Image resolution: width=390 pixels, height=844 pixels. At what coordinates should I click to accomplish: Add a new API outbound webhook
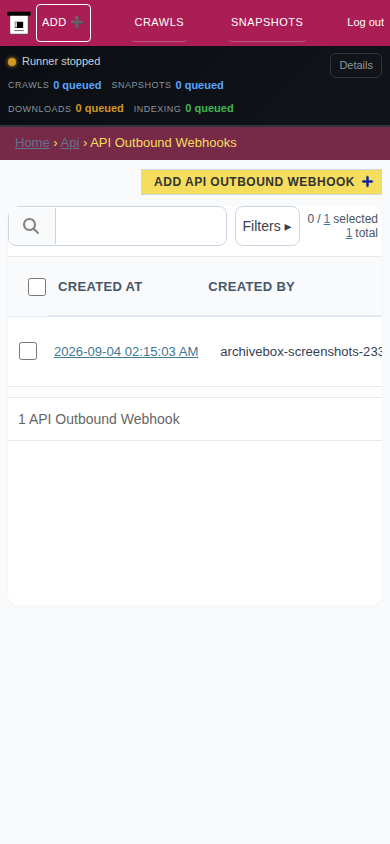(261, 182)
